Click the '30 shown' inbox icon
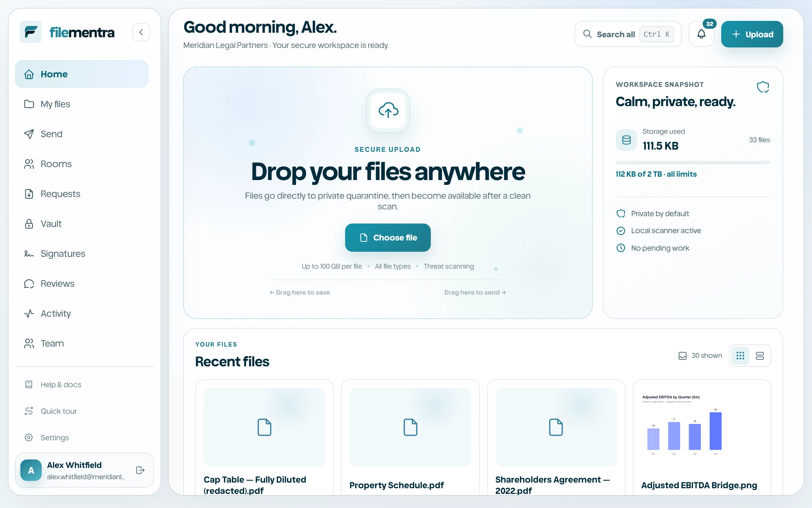Image resolution: width=812 pixels, height=508 pixels. [x=683, y=356]
